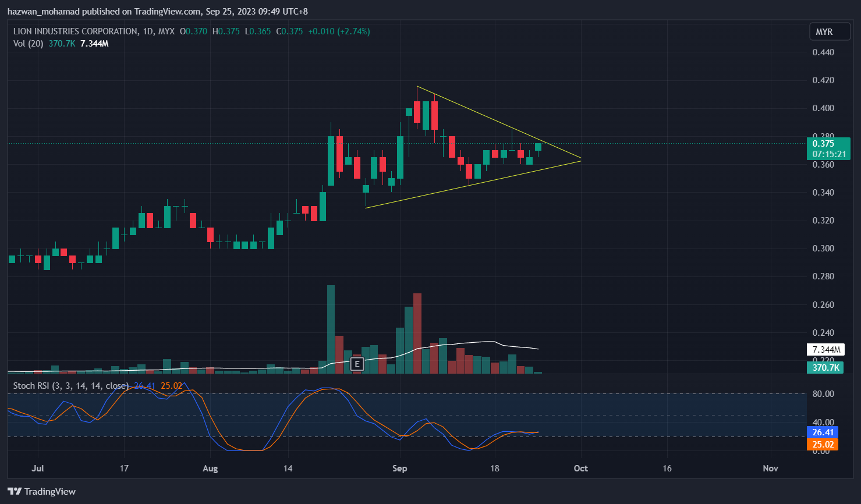The width and height of the screenshot is (861, 504).
Task: Click the 7.344M volume MA label
Action: click(826, 350)
